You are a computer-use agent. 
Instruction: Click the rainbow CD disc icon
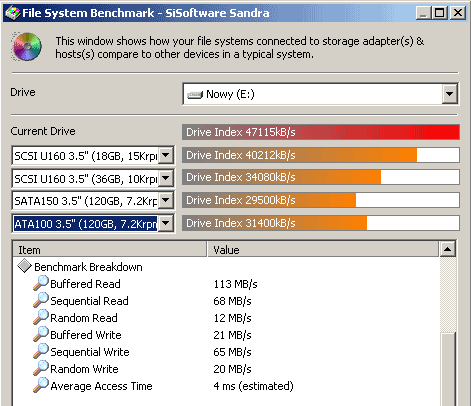point(26,47)
